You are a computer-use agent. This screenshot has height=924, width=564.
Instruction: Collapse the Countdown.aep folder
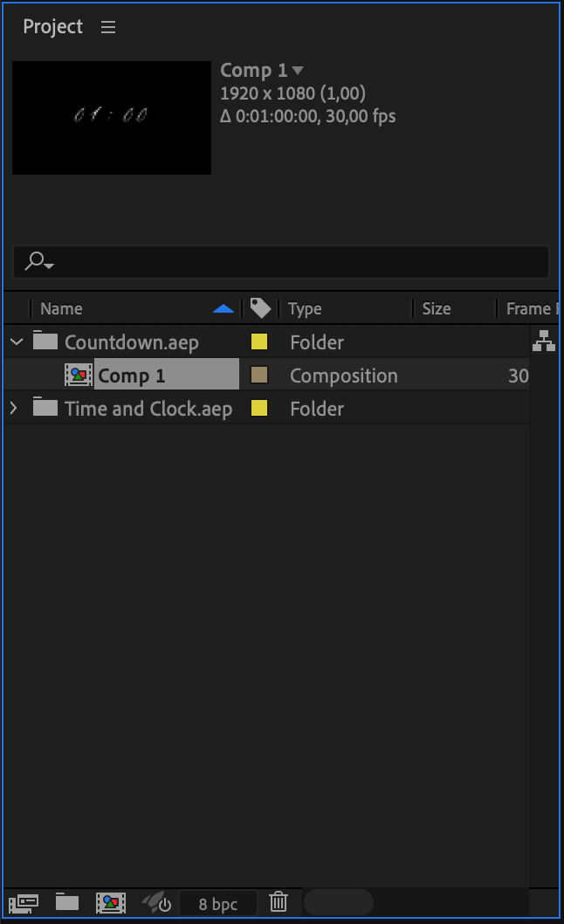(x=16, y=342)
